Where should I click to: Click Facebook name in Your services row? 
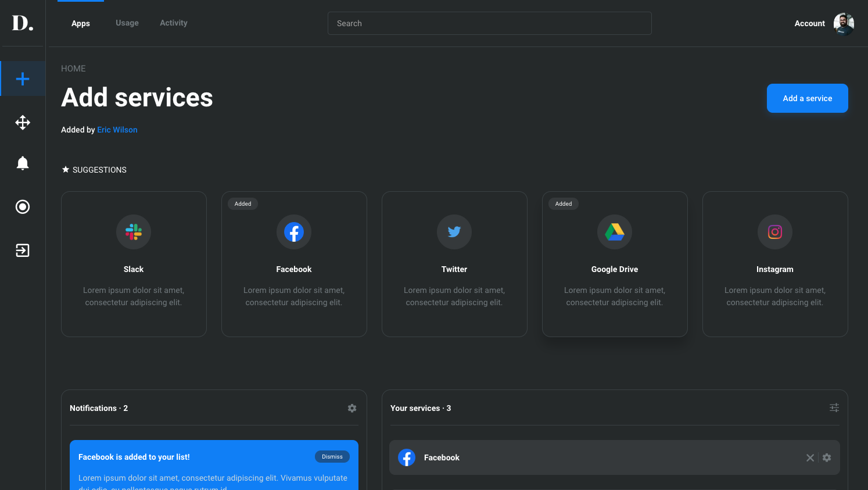(x=442, y=458)
